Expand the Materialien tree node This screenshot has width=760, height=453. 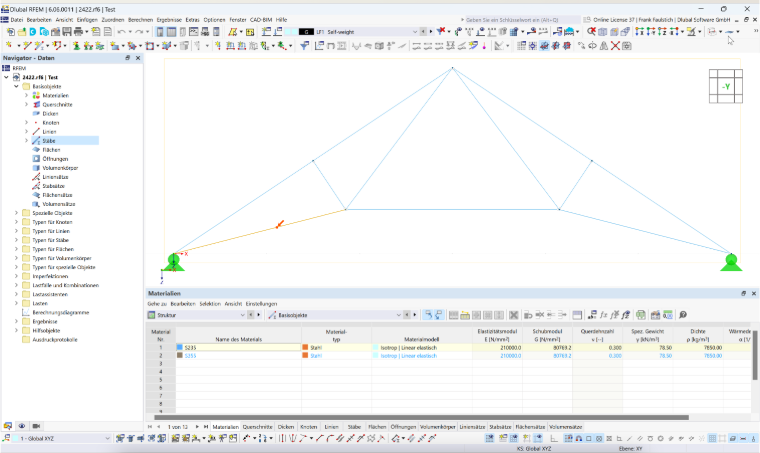(x=26, y=95)
